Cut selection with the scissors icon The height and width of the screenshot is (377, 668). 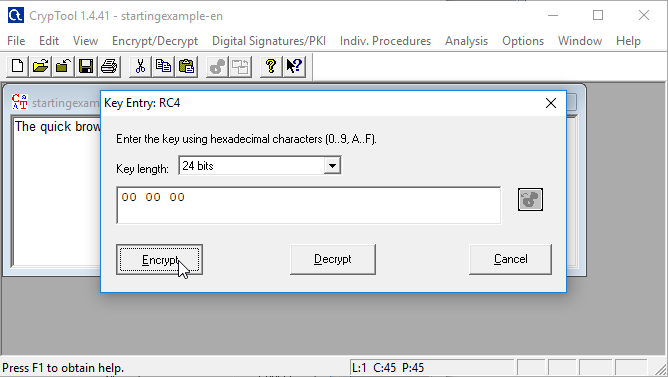140,66
